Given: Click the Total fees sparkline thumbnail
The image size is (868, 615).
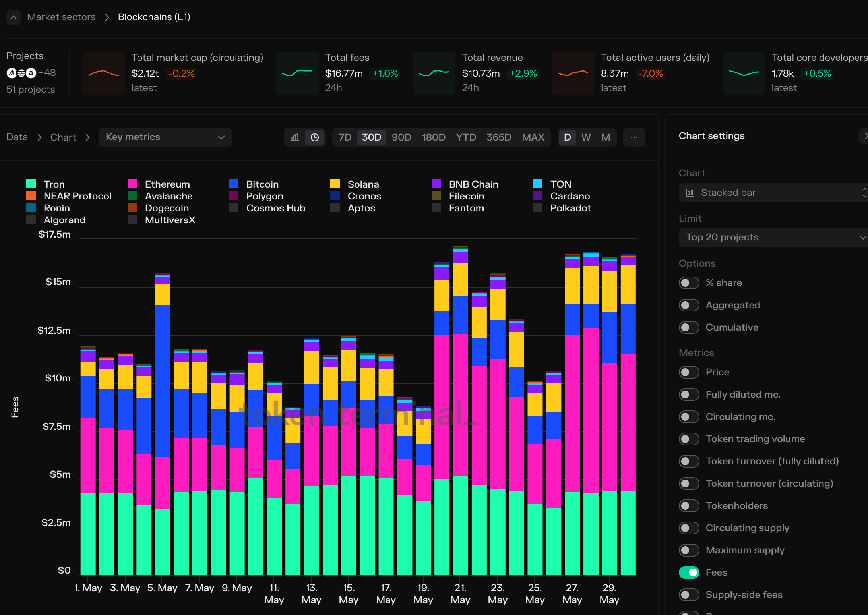Looking at the screenshot, I should (x=297, y=73).
